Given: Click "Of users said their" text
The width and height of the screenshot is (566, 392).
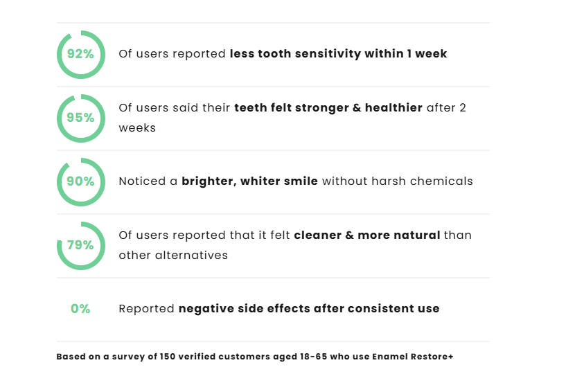Looking at the screenshot, I should click(175, 107).
